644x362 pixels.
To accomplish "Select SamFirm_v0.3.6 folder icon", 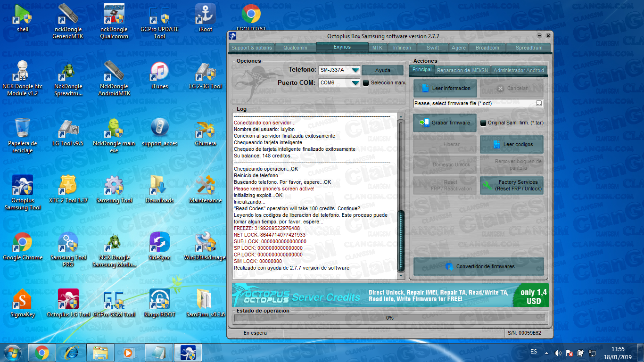I will point(205,304).
